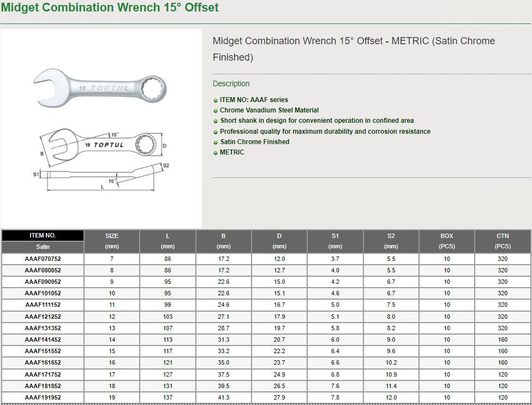Click the BOX (PCS) column header
Image resolution: width=532 pixels, height=405 pixels.
[x=447, y=241]
